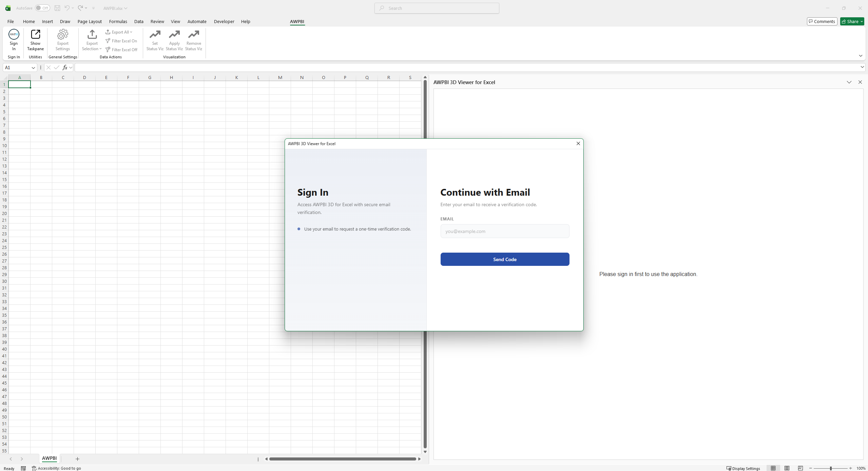
Task: Click the Email input field
Action: 505,231
